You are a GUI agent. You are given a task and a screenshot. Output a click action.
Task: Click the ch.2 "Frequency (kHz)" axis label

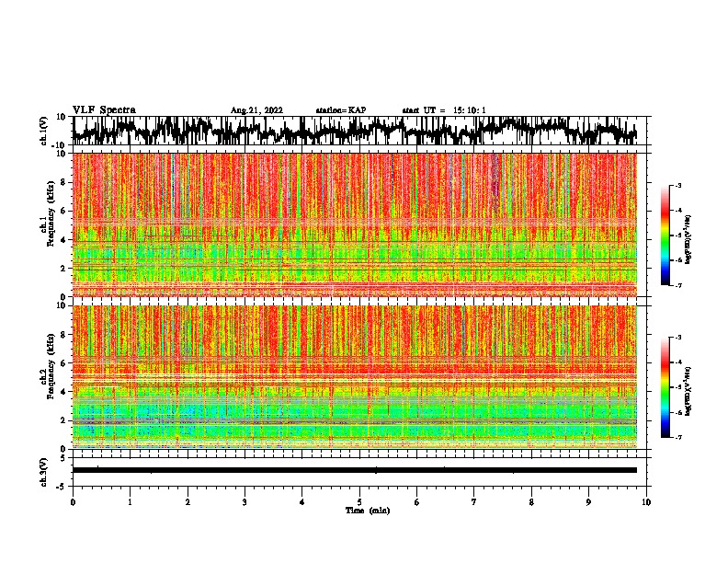(51, 366)
